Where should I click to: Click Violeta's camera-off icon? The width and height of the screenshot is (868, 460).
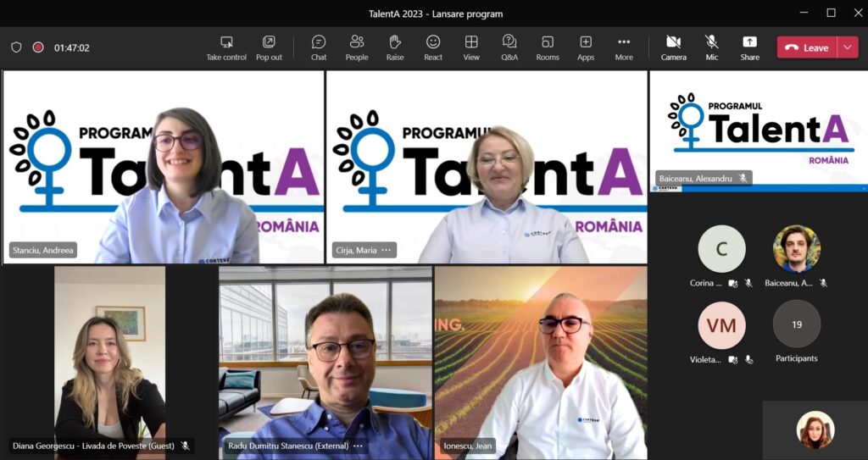pos(733,360)
